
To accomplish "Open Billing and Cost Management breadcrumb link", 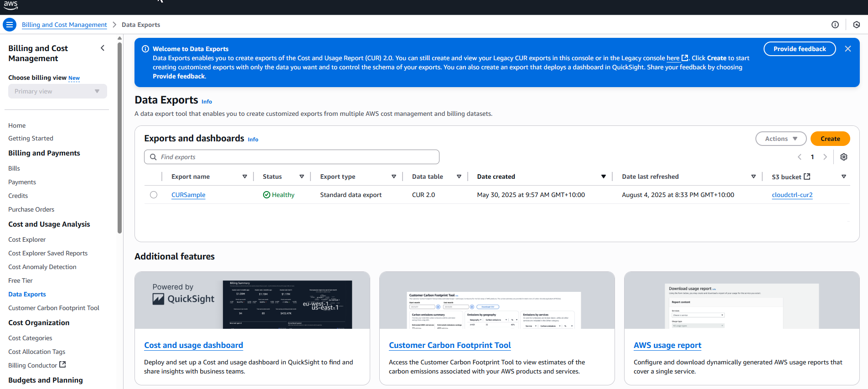I will point(64,25).
